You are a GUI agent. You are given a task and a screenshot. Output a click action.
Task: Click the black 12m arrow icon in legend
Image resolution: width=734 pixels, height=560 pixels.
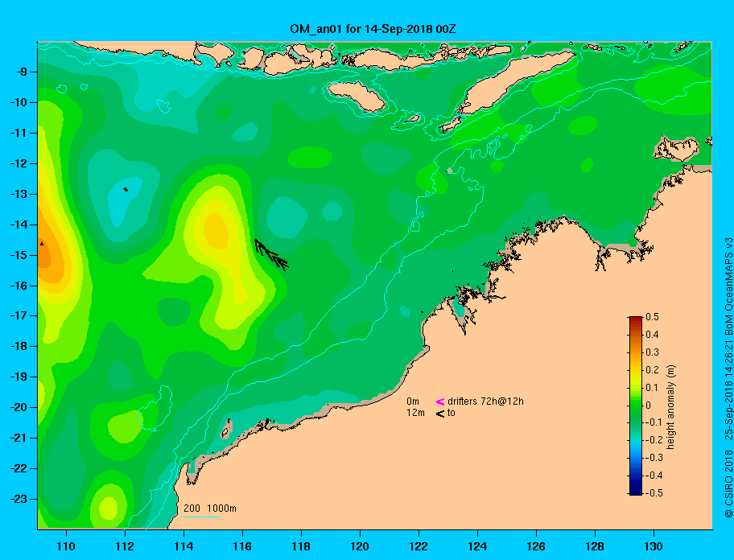tap(440, 413)
